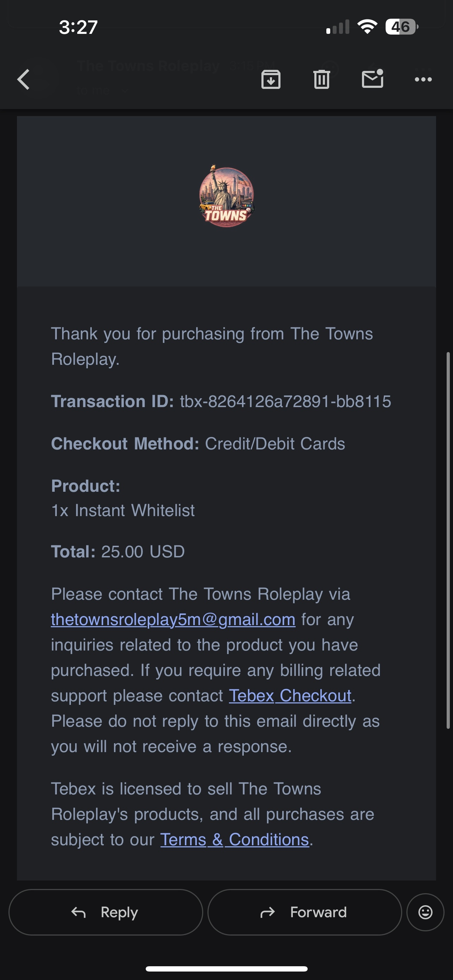This screenshot has width=453, height=980.
Task: Tap the home indicator bar
Action: [227, 968]
